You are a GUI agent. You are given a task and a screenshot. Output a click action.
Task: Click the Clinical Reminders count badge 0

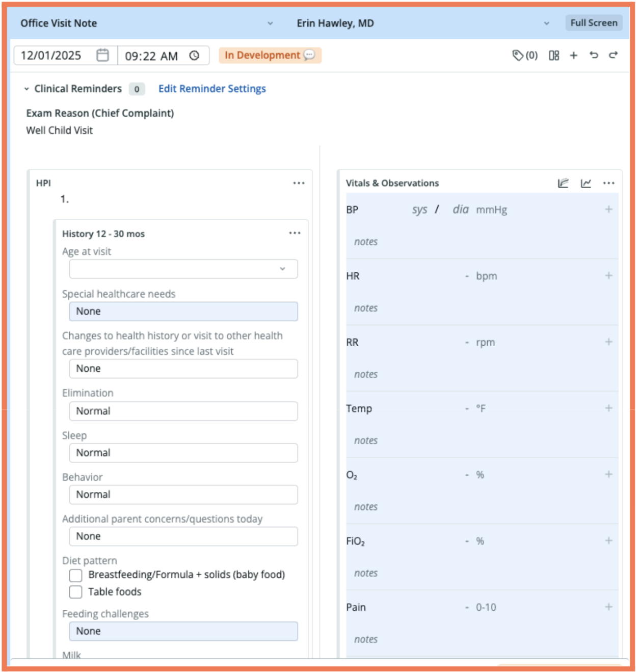point(137,89)
